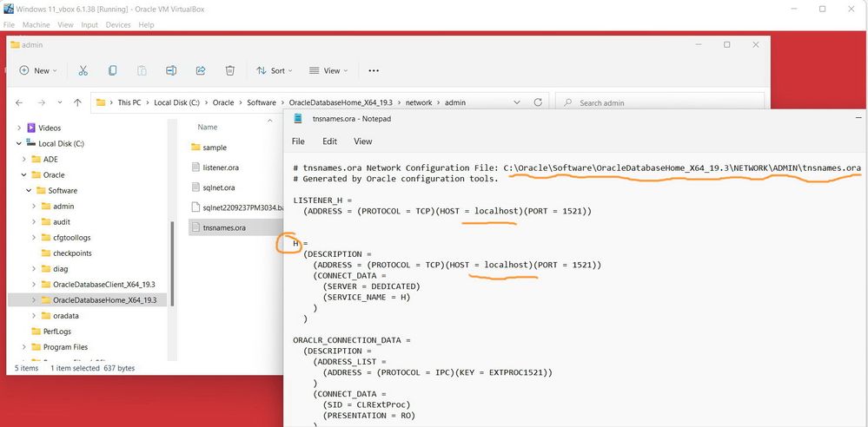Click the Rename icon in Explorer toolbar
868x427 pixels.
[x=171, y=70]
